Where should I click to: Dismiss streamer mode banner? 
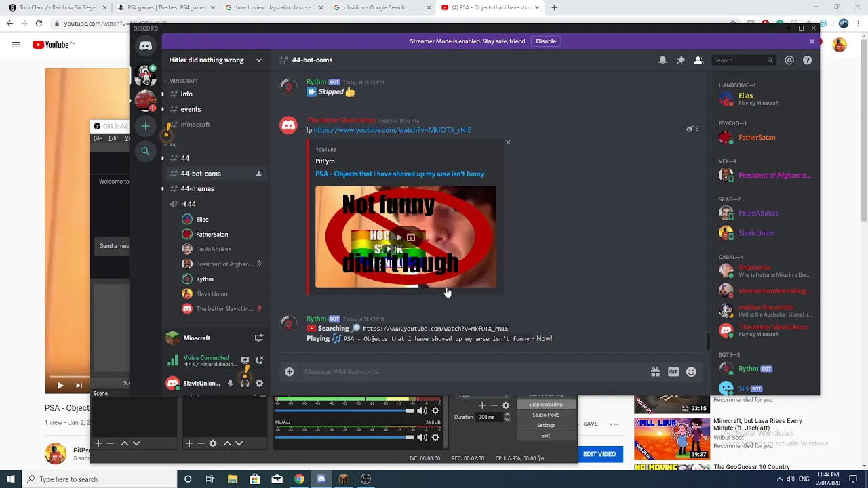[x=812, y=41]
